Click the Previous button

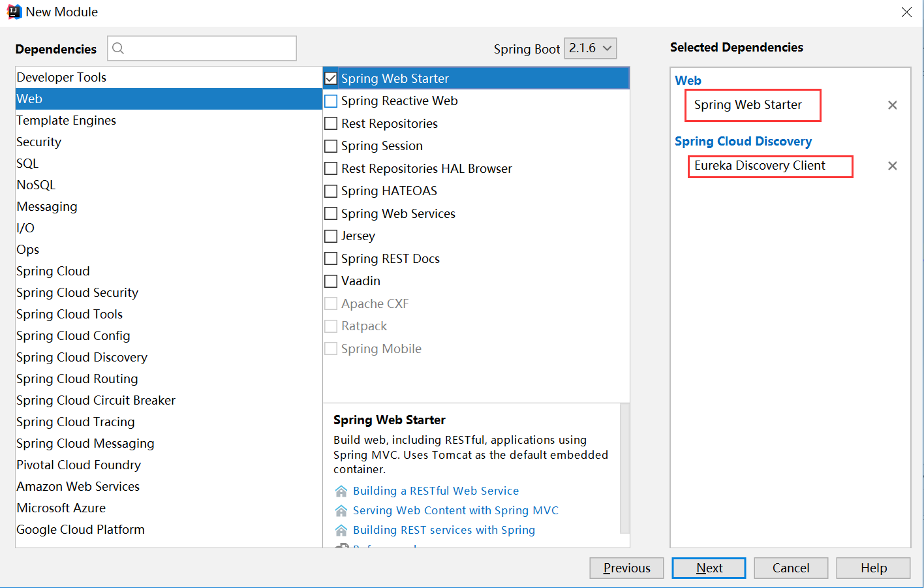626,568
